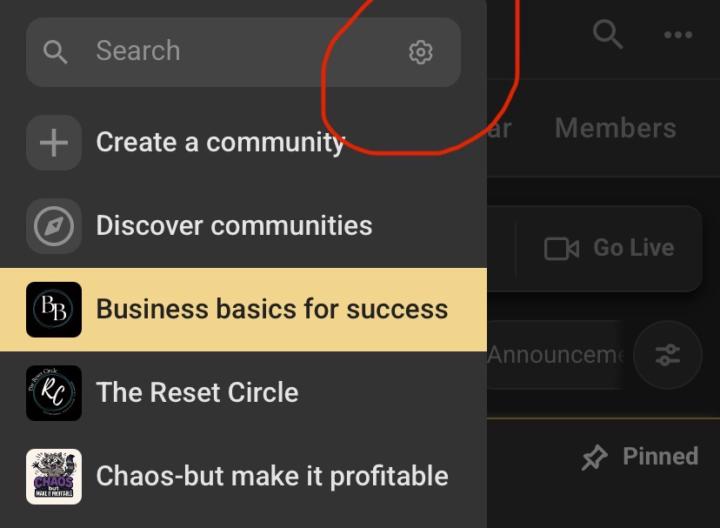Open settings gear in search bar
The height and width of the screenshot is (528, 720).
coord(421,52)
